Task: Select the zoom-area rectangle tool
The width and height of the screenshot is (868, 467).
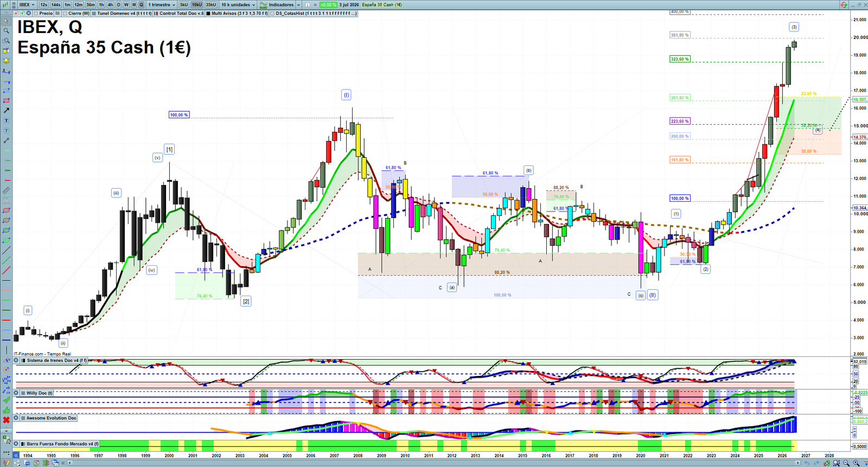Action: [7, 41]
